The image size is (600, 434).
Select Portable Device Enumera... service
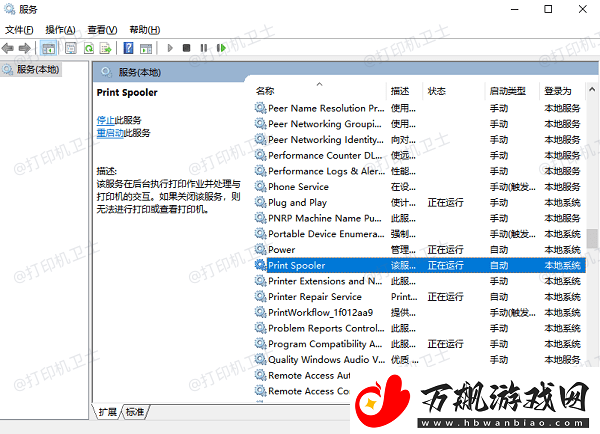pos(420,234)
